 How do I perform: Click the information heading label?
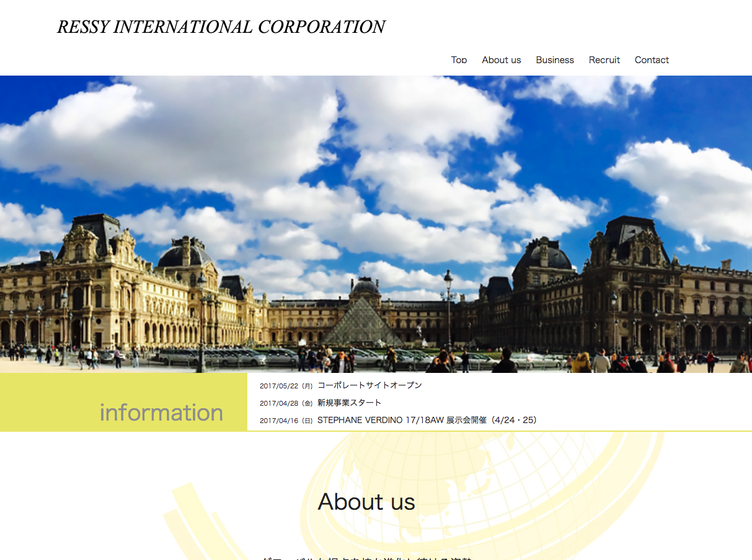tap(161, 413)
